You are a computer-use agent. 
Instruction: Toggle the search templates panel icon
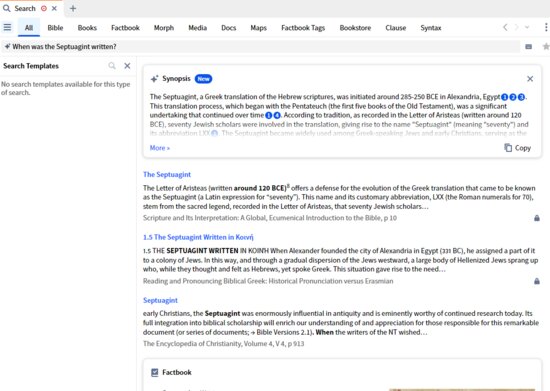[x=529, y=46]
